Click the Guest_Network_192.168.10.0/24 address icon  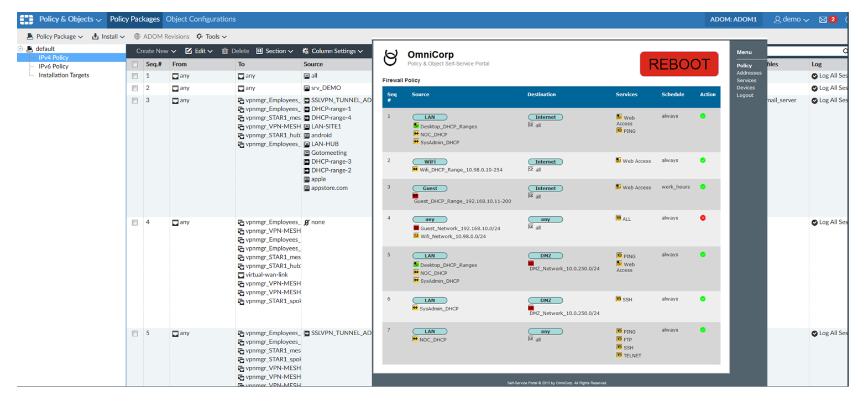pyautogui.click(x=416, y=228)
